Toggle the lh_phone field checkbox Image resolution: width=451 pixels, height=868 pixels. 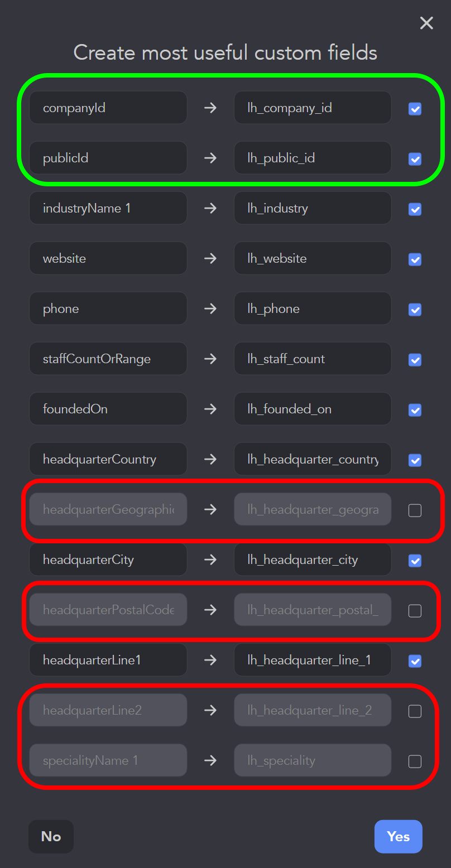(415, 310)
